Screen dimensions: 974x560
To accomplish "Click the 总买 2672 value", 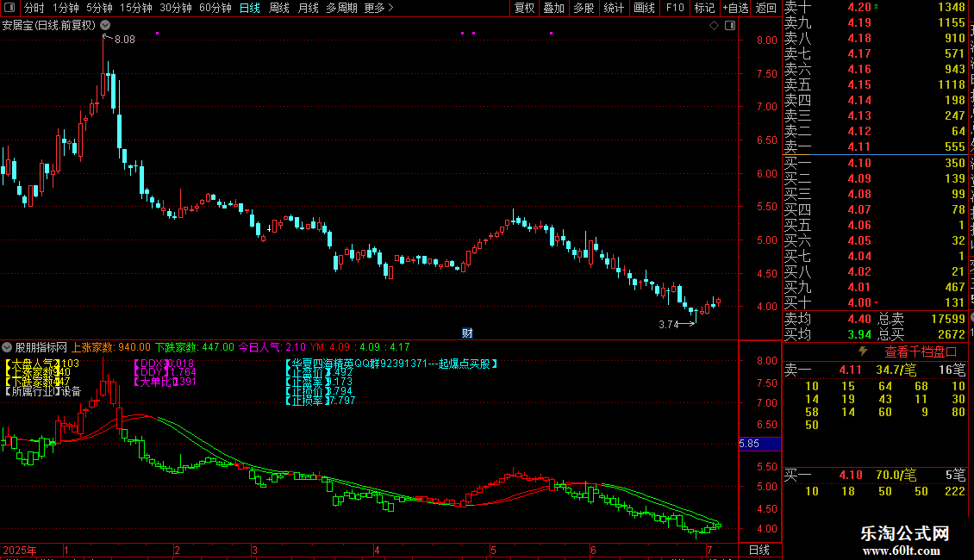I will click(x=951, y=334).
